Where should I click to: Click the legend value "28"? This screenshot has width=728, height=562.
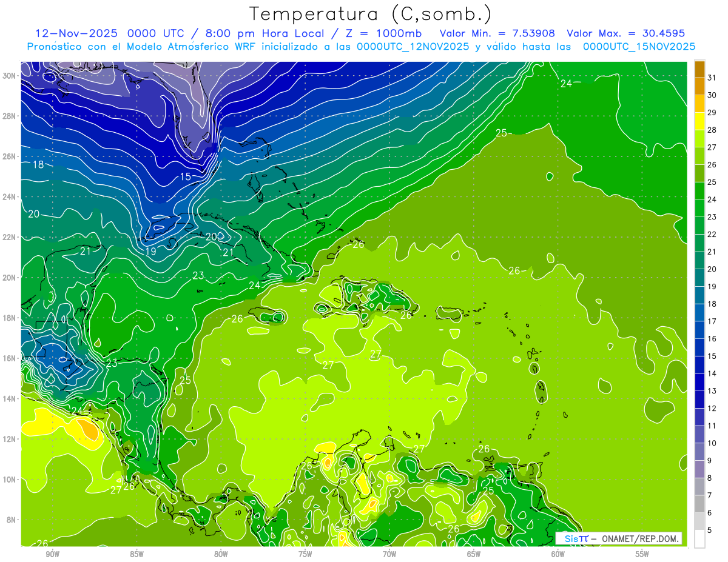pos(712,130)
